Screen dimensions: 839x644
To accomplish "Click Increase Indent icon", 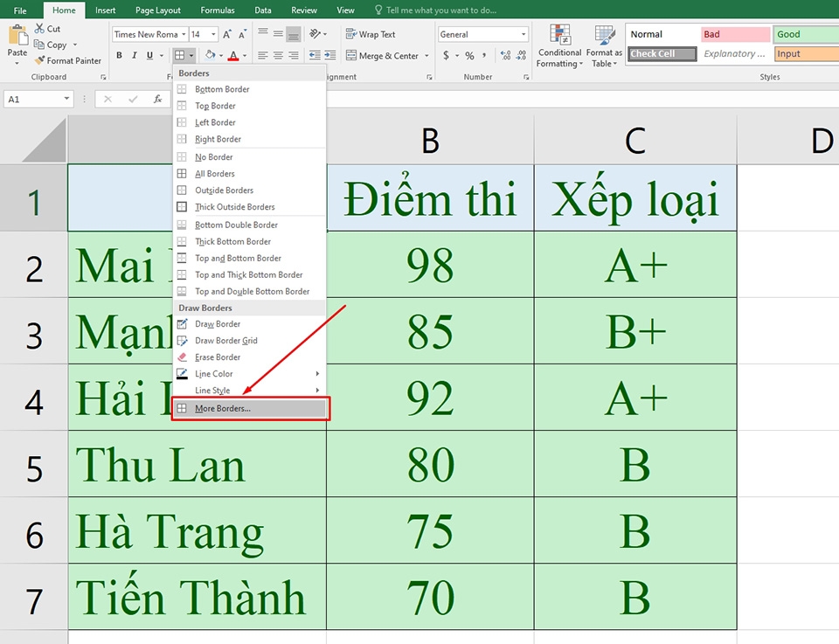I will 330,55.
